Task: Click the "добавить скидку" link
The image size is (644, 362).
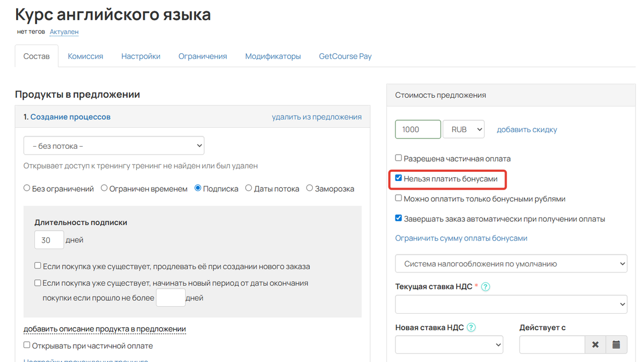Action: (x=526, y=129)
